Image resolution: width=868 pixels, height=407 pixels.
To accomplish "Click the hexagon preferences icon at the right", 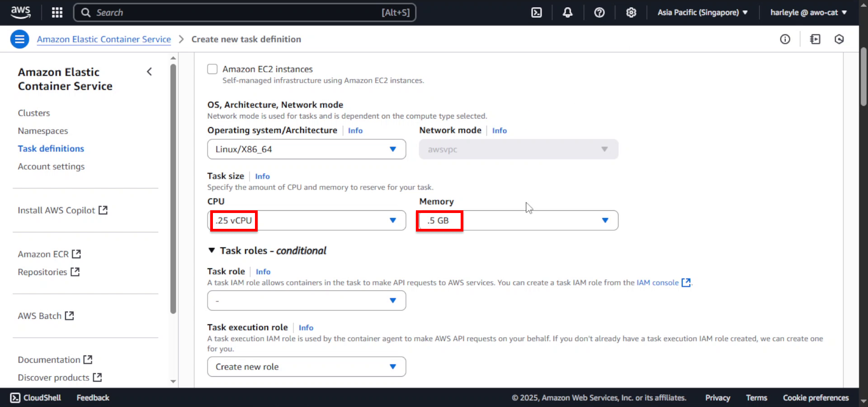I will click(839, 39).
